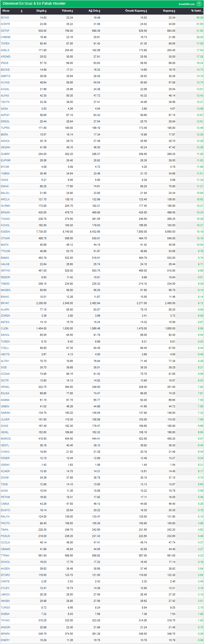Viewport: 204px width, 644px height.
Task: Select the ENERY ticker in last row
Action: click(5, 640)
